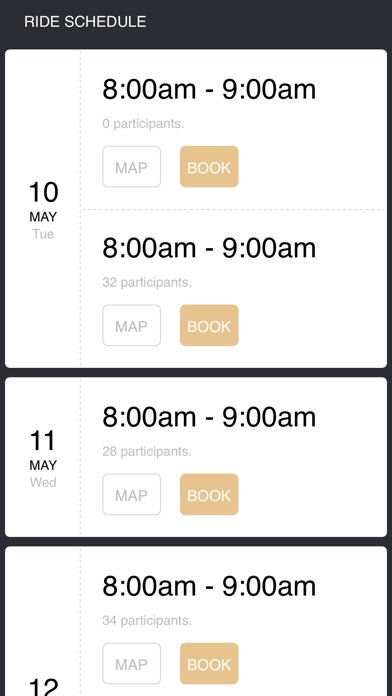This screenshot has width=392, height=696.
Task: Book the ride with 34 participants
Action: 209,664
